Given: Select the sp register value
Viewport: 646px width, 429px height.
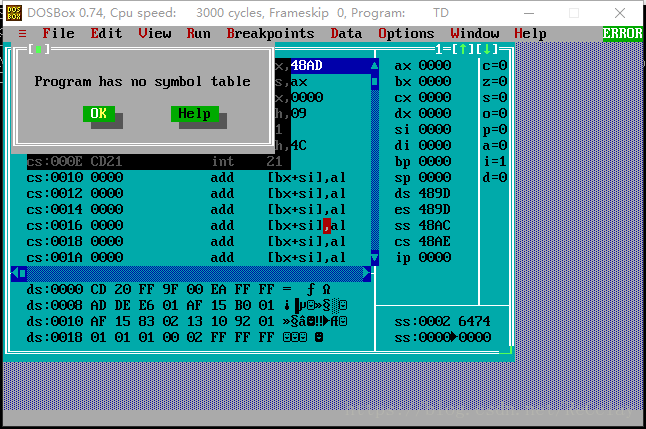Looking at the screenshot, I should click(435, 178).
